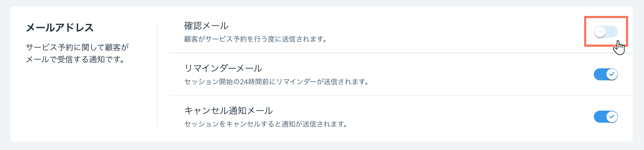The image size is (644, 150).
Task: Click blue track of キャンセル通知メール switch
Action: (600, 117)
